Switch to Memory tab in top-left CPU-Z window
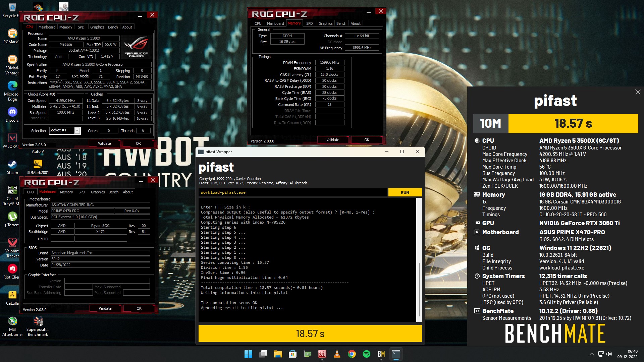This screenshot has height=362, width=644. (66, 27)
